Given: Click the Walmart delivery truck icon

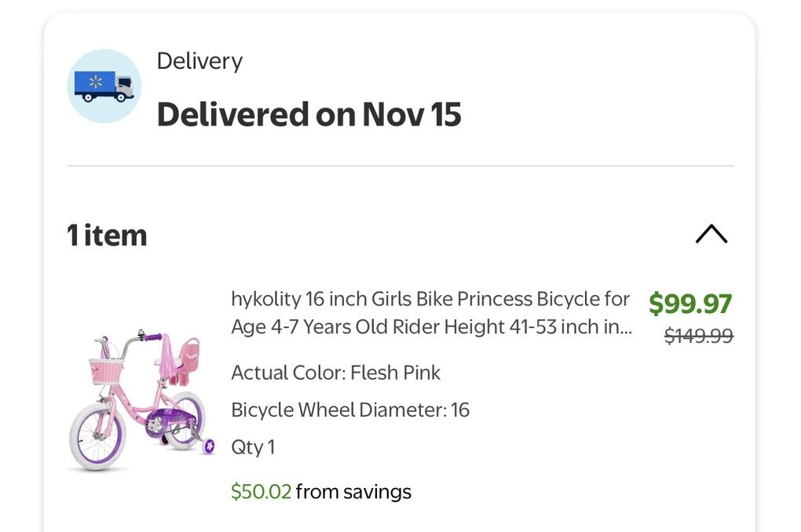Looking at the screenshot, I should click(x=104, y=86).
